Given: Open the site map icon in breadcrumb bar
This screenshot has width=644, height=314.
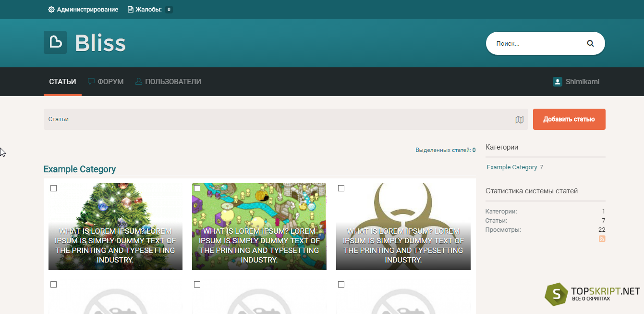Looking at the screenshot, I should [x=519, y=120].
